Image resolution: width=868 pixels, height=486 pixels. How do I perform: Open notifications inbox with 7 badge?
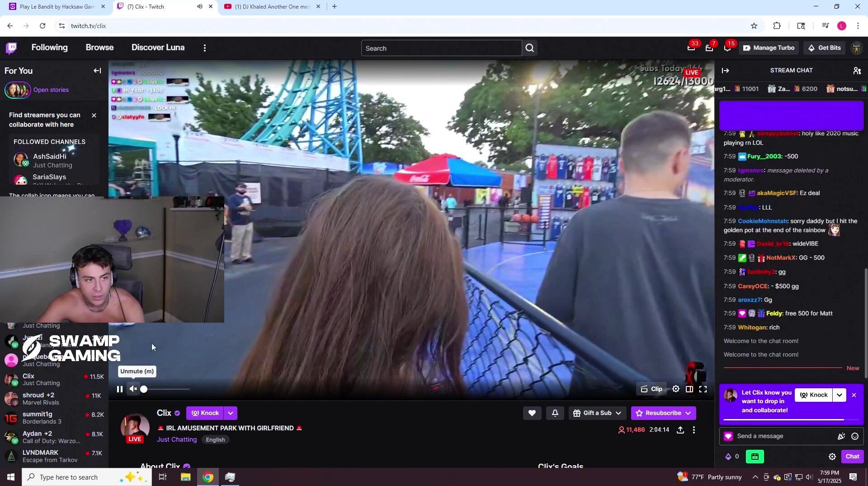(x=709, y=48)
